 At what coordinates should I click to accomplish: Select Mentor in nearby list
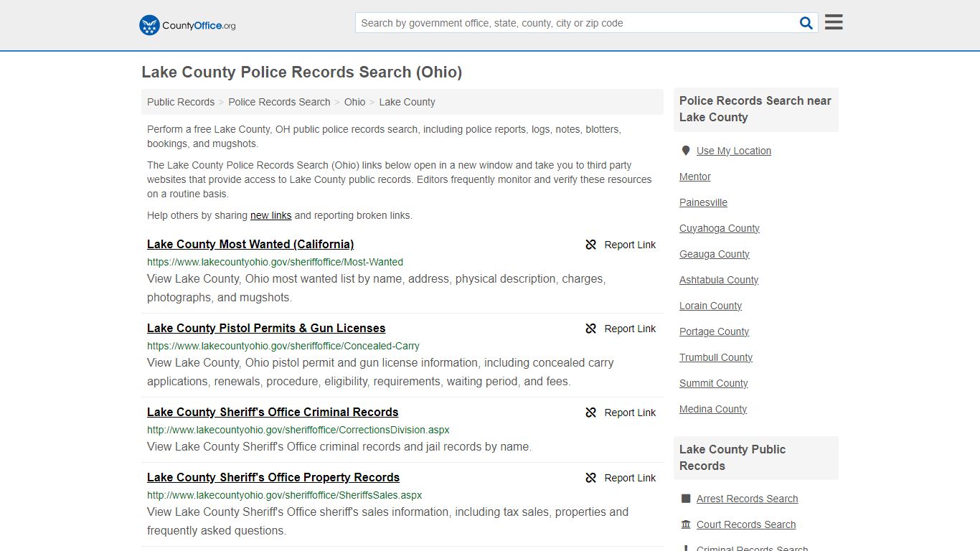[x=695, y=176]
